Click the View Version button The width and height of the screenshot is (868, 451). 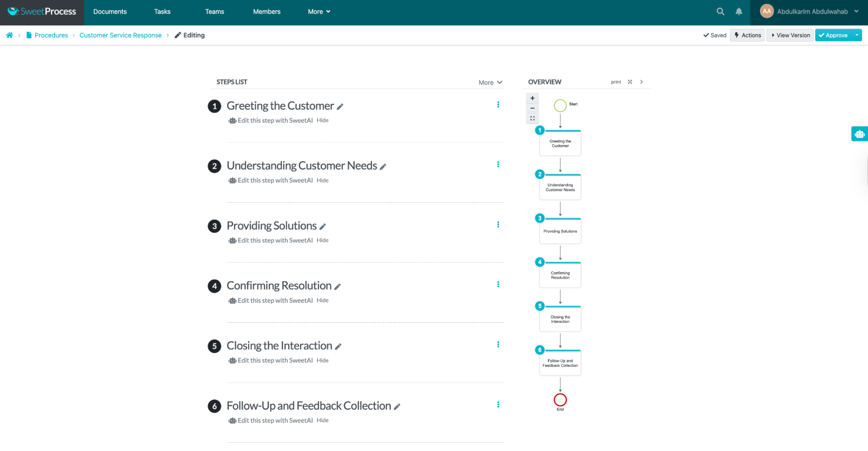pos(790,35)
